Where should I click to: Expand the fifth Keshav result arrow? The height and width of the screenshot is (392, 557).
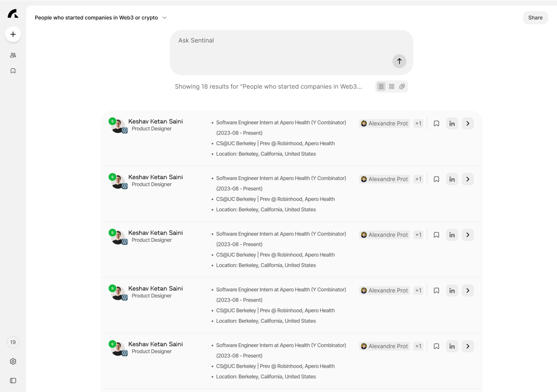tap(468, 346)
